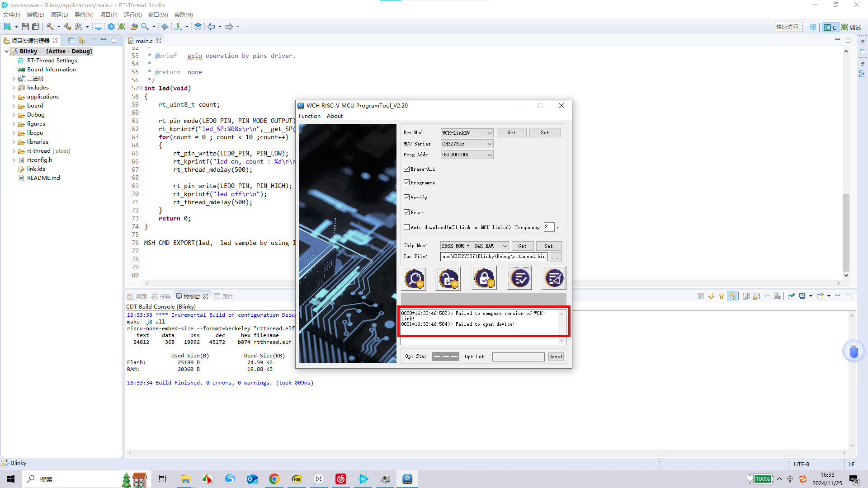Click the Get button next to Chip Mem

[x=522, y=246]
